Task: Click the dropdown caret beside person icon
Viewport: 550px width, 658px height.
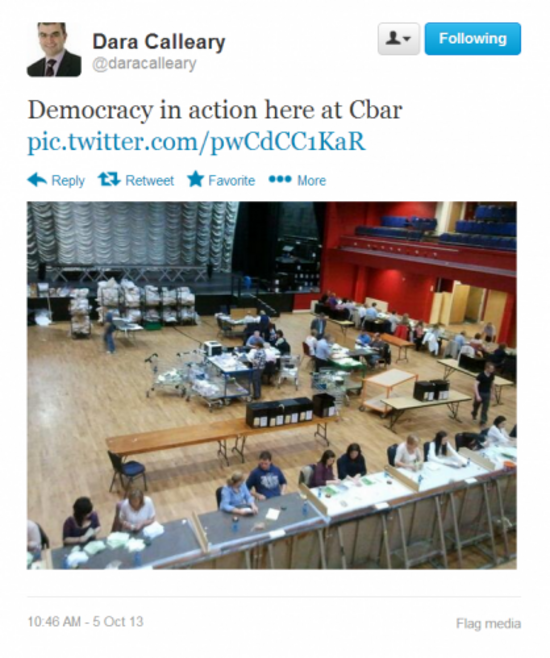Action: pyautogui.click(x=407, y=39)
